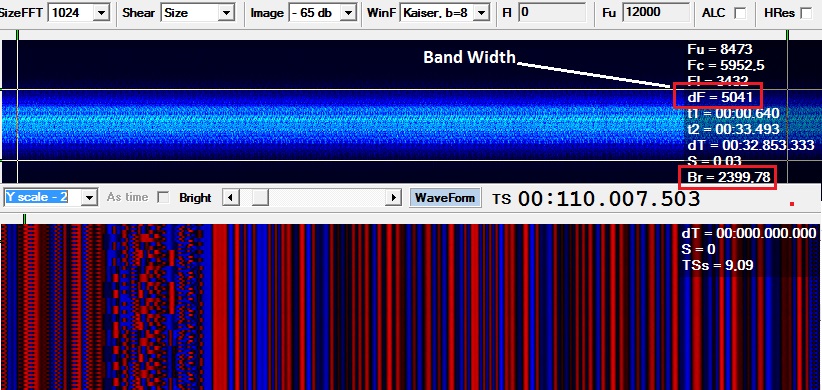This screenshot has height=390, width=822.
Task: Click the green marker above lower waveform panel
Action: coord(24,219)
